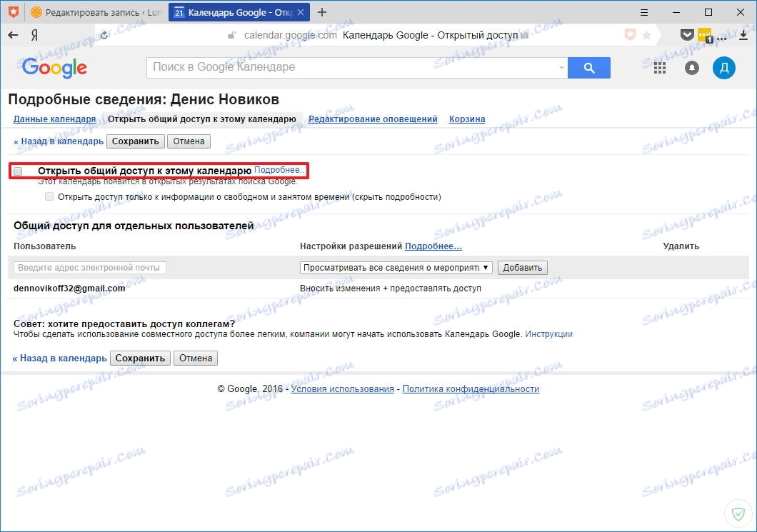The width and height of the screenshot is (757, 532).
Task: Click the red protect shield icon
Action: pyautogui.click(x=630, y=35)
